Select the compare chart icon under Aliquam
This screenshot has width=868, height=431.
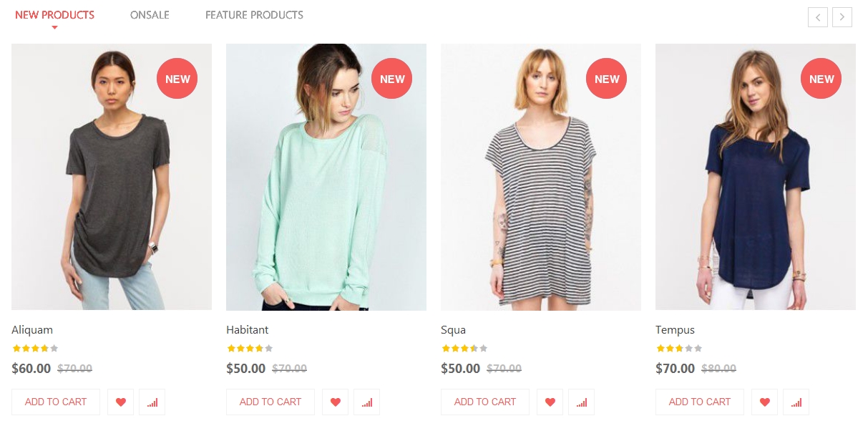pos(152,402)
